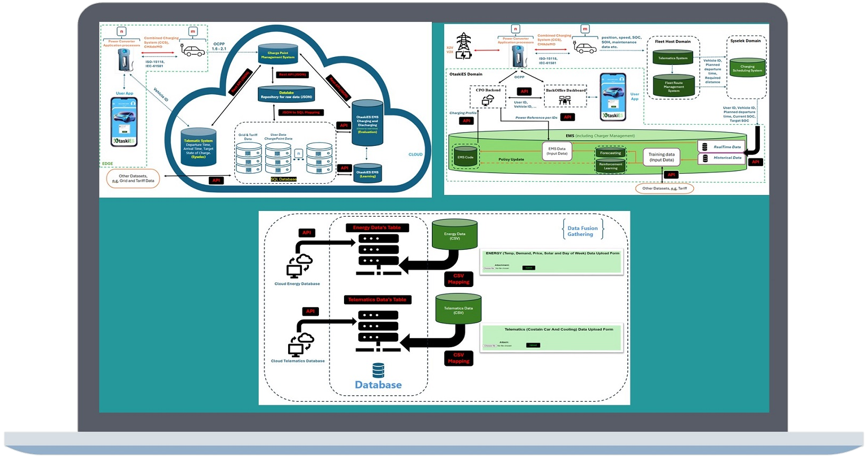Image resolution: width=868 pixels, height=458 pixels.
Task: Click the Telematics Data's Table server icon
Action: [x=378, y=328]
